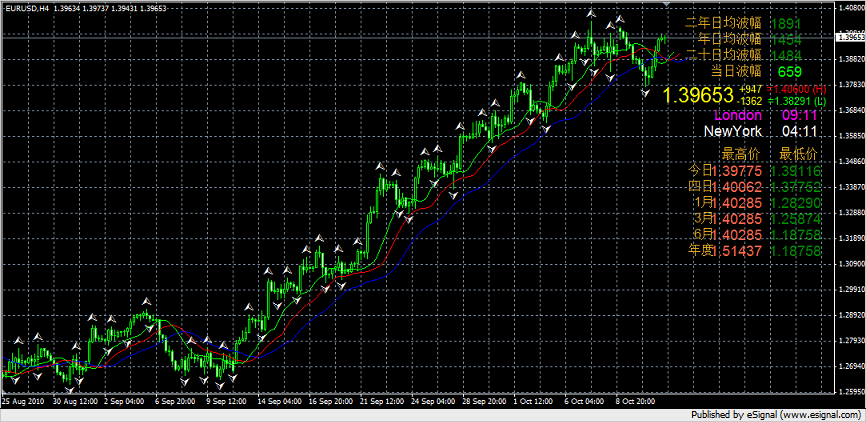The height and width of the screenshot is (422, 866).
Task: Select the 3月 low value 1.25874
Action: pos(795,219)
